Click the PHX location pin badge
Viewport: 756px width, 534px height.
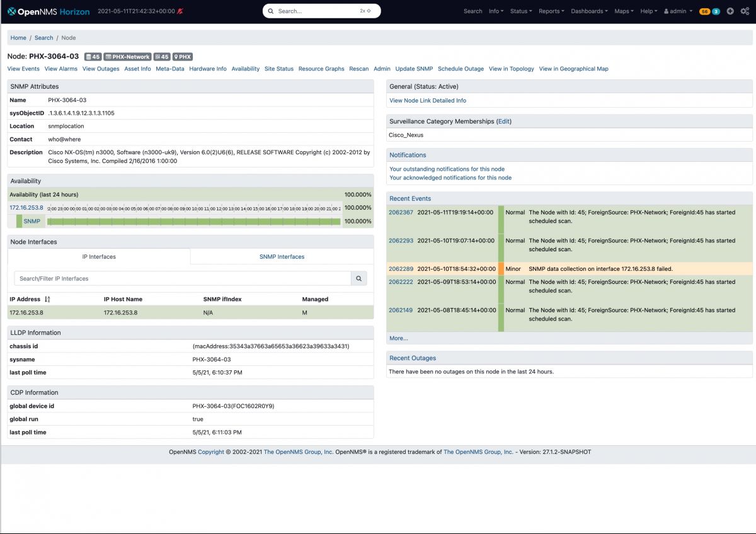(x=181, y=57)
